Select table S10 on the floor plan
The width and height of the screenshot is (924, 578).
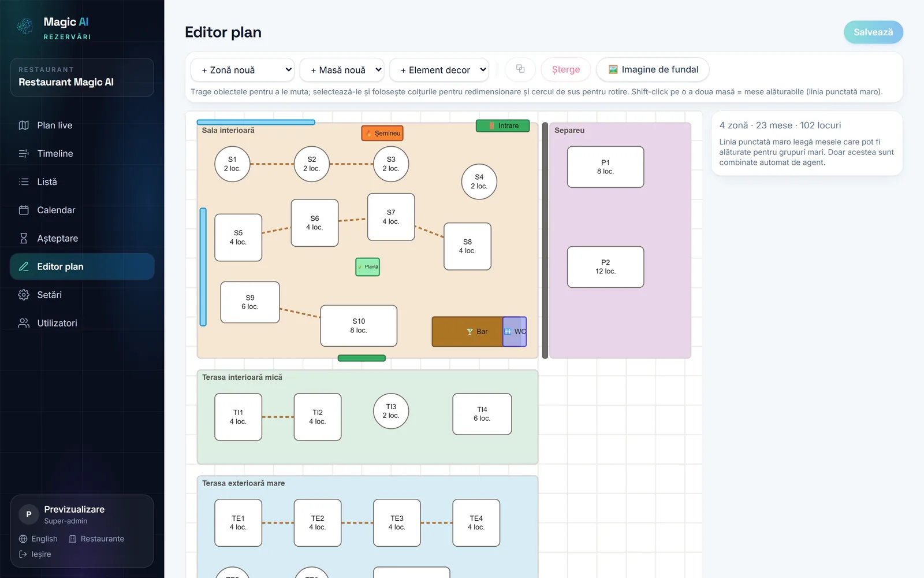coord(359,326)
